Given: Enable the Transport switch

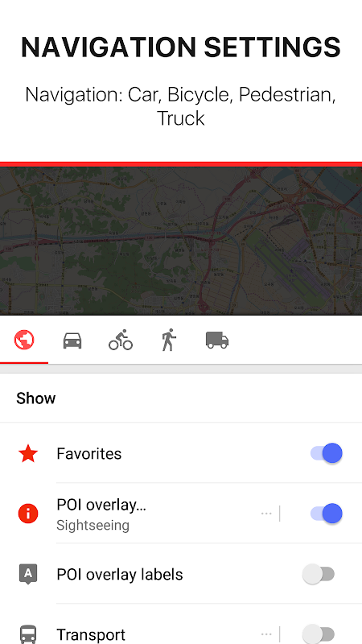Looking at the screenshot, I should pyautogui.click(x=319, y=634).
